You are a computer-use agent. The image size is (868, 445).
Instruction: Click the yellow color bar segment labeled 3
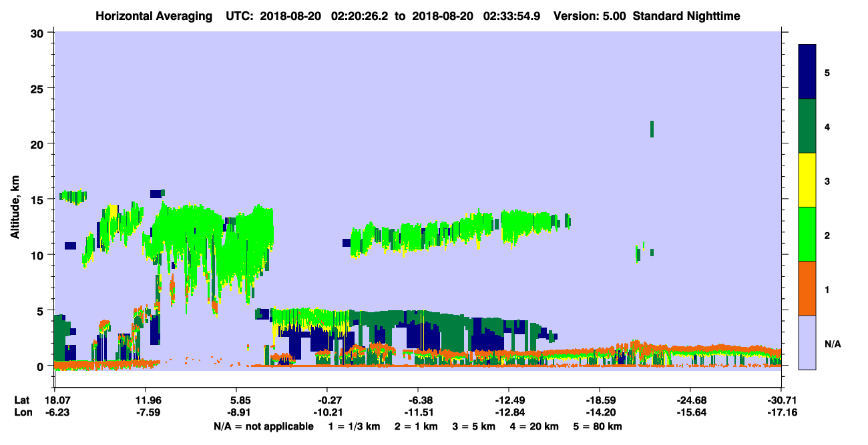807,180
